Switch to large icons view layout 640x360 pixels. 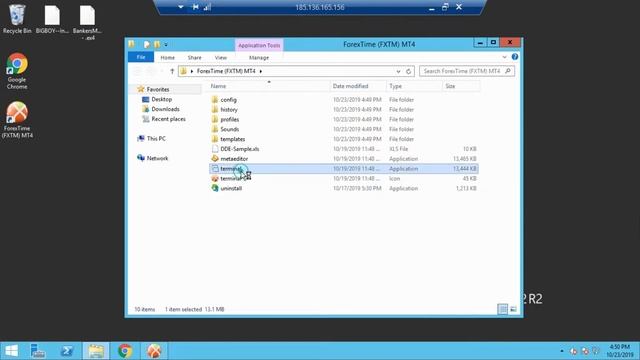tap(513, 309)
